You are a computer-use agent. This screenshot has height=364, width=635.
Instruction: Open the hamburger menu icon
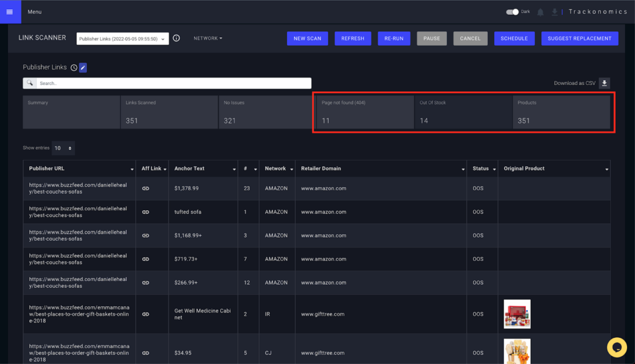(9, 12)
